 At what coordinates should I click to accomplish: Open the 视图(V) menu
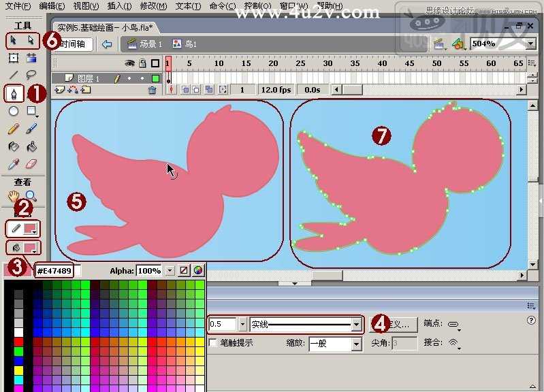click(x=86, y=6)
